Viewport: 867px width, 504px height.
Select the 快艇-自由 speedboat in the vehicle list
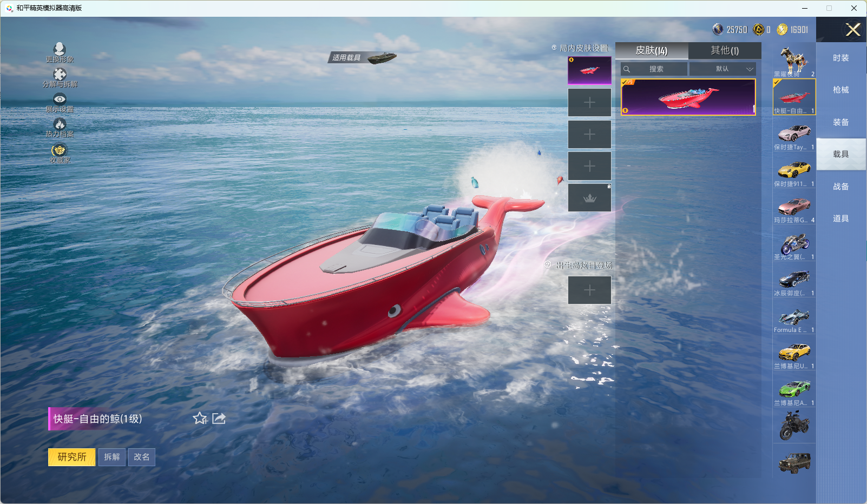coord(794,97)
